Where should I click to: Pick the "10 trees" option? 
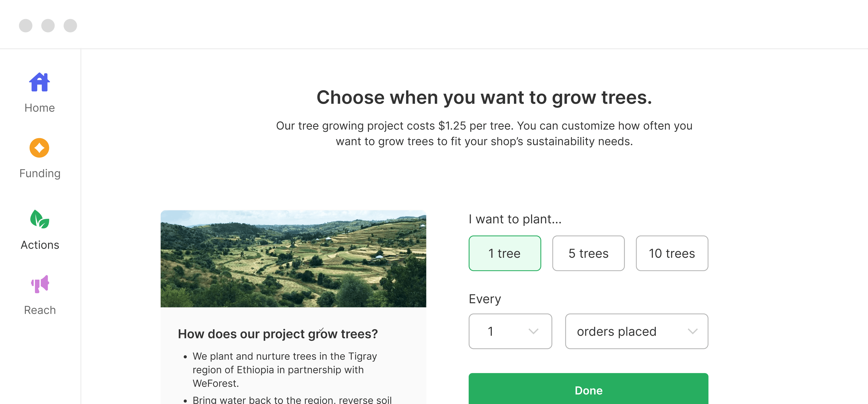(x=672, y=253)
